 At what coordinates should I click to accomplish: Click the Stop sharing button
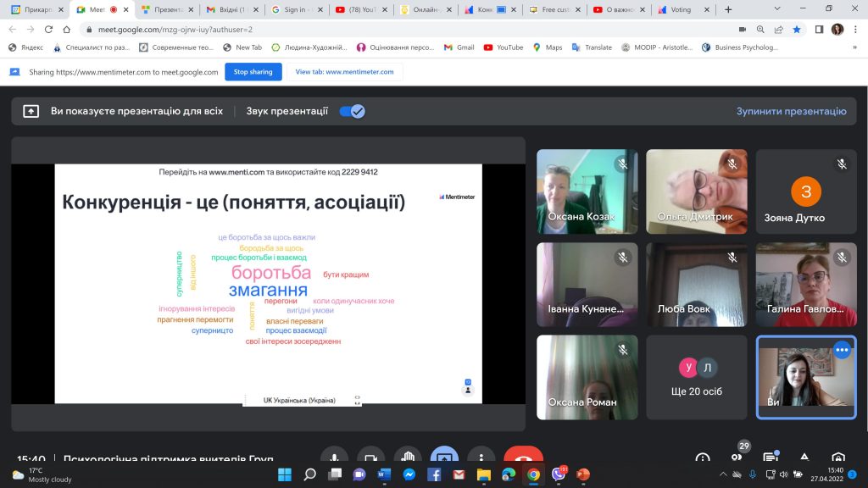pyautogui.click(x=253, y=72)
